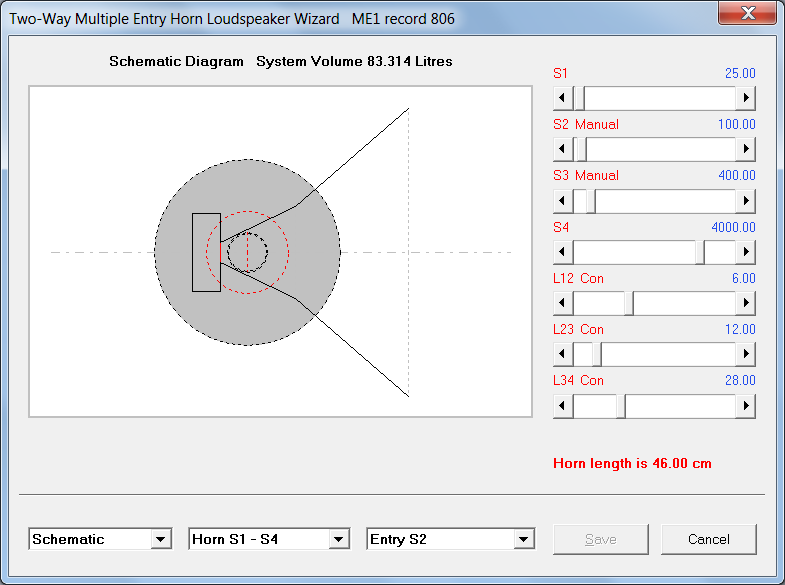Increase L12 Con with right arrow
The width and height of the screenshot is (785, 585).
[x=745, y=302]
